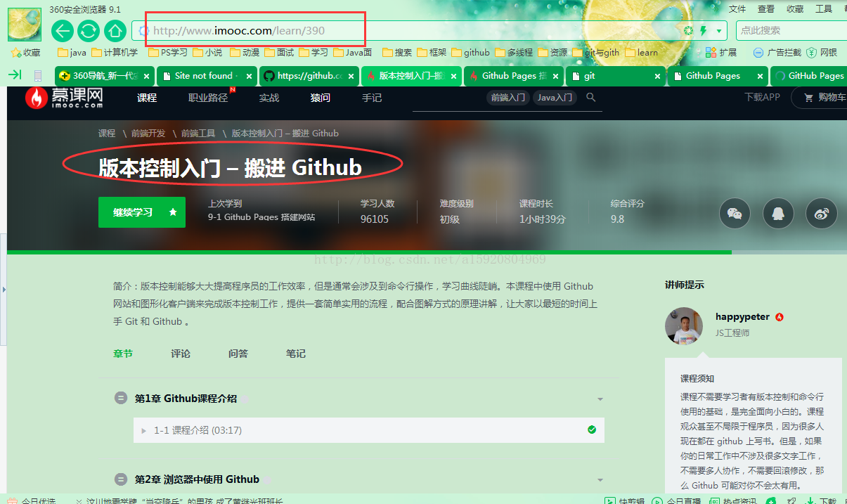Click the 继续学习 button

[142, 212]
